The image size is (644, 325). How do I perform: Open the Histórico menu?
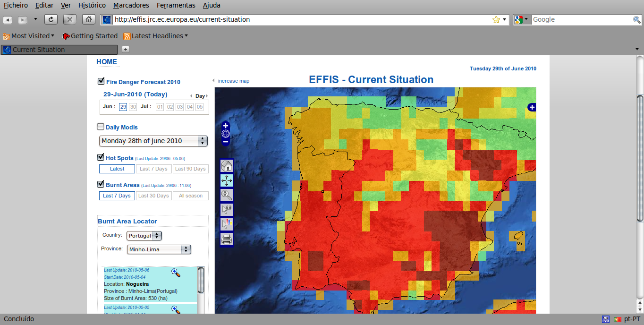click(x=92, y=5)
